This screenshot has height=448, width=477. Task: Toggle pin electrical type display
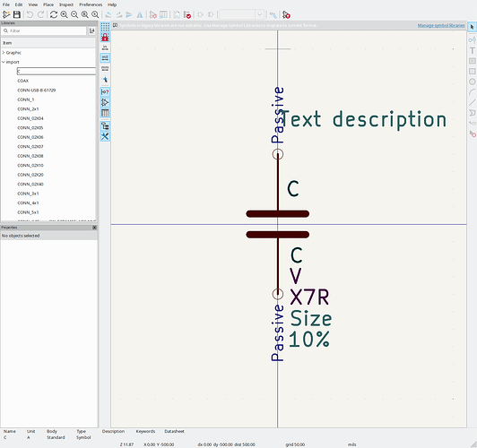tap(105, 91)
